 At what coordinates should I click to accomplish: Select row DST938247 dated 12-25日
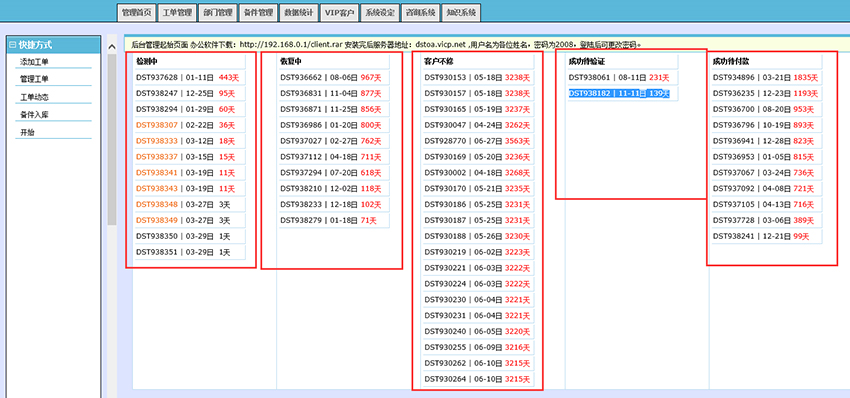(190, 94)
